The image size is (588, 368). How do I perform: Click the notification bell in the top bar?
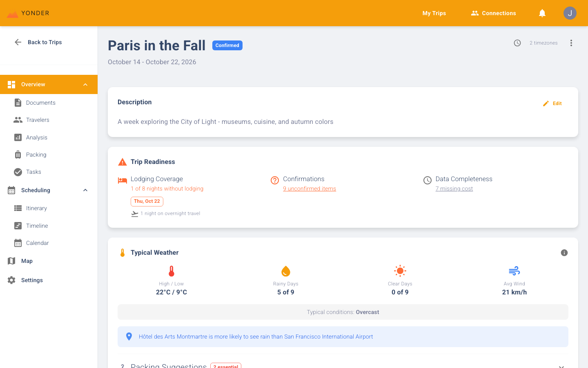click(542, 13)
